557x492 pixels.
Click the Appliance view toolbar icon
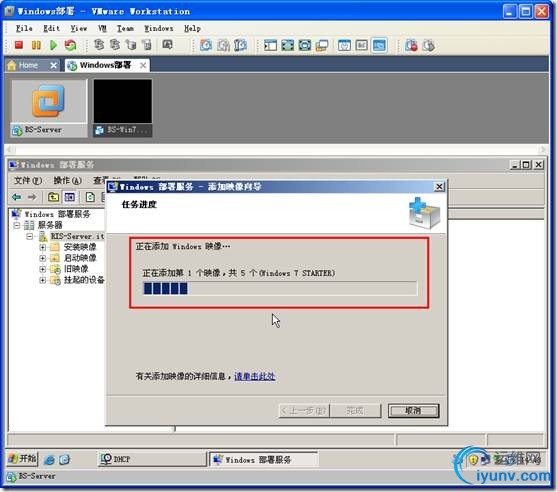coord(362,45)
